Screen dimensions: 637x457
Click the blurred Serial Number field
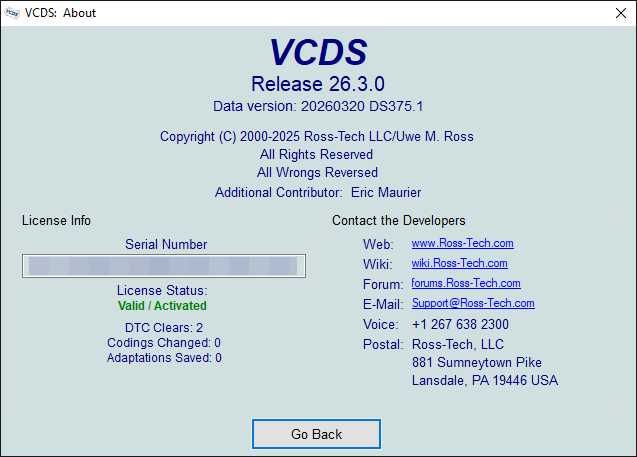tap(164, 266)
